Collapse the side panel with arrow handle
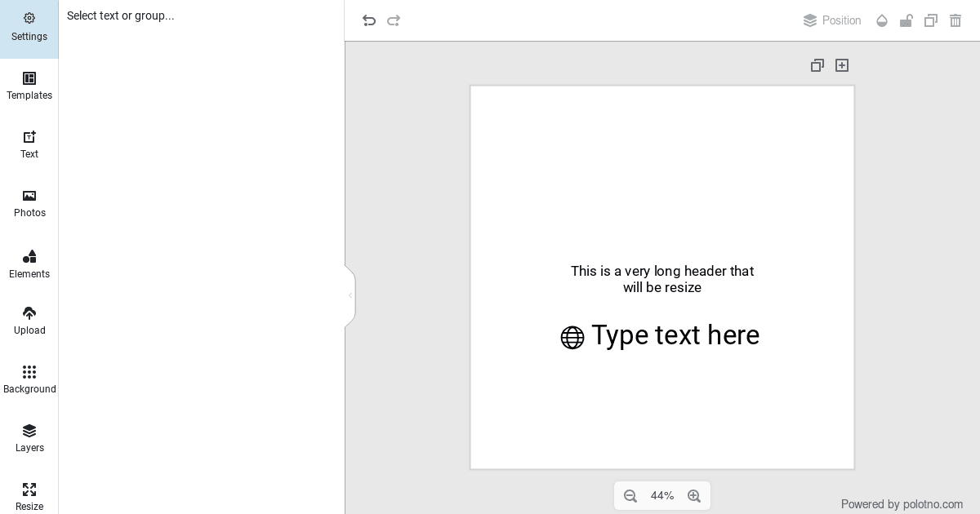The width and height of the screenshot is (980, 514). (x=350, y=295)
